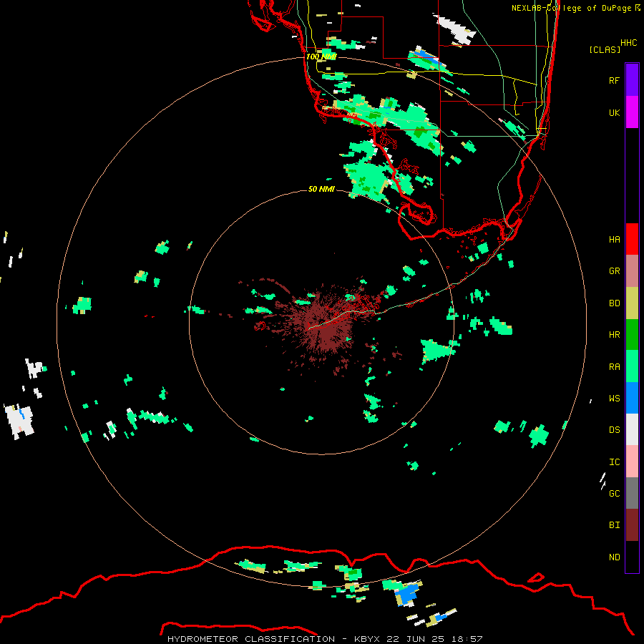Click the 'DS' legend label
The image size is (644, 644).
[x=614, y=430]
